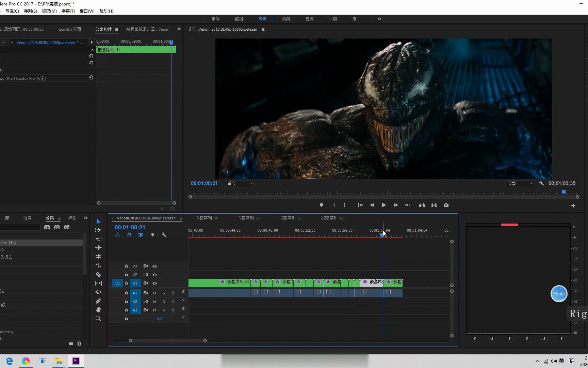Click the 32-bit color effects filter icon
This screenshot has width=588, height=368.
pos(57,227)
